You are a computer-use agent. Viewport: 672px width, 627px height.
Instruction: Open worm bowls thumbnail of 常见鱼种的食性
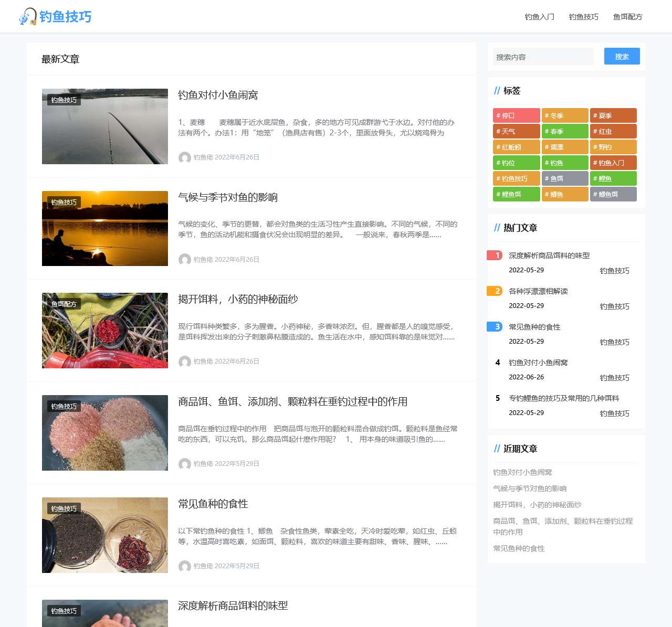(105, 535)
